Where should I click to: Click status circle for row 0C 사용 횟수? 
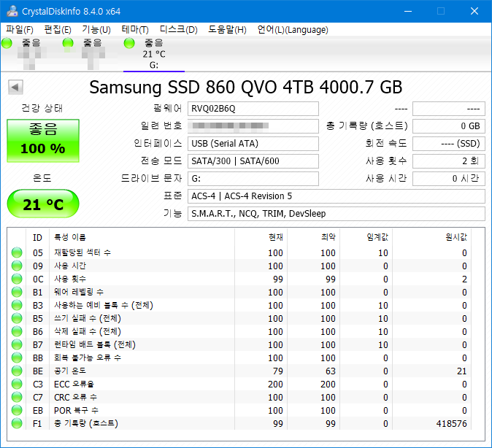pos(17,279)
